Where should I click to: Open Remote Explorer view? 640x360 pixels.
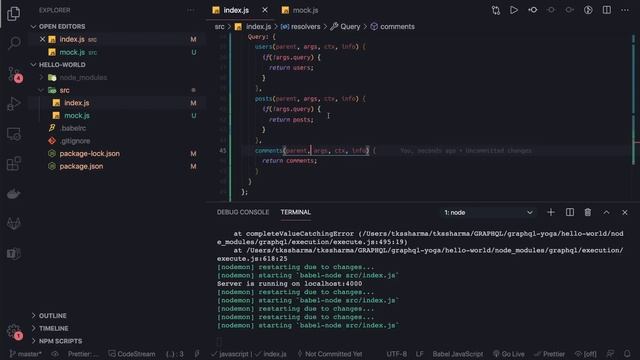pyautogui.click(x=13, y=134)
